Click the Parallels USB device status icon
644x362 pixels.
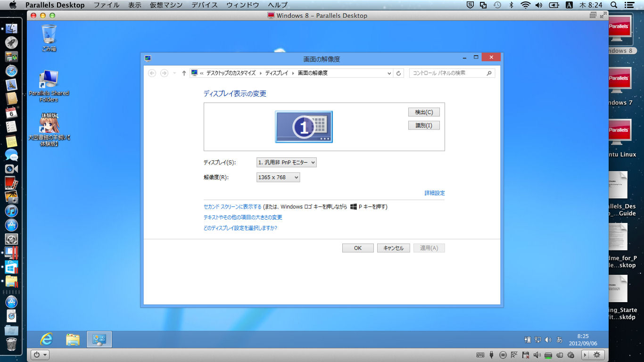coord(492,355)
